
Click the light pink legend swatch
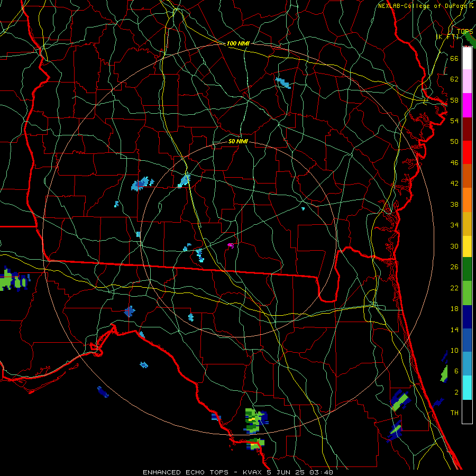pos(467,81)
